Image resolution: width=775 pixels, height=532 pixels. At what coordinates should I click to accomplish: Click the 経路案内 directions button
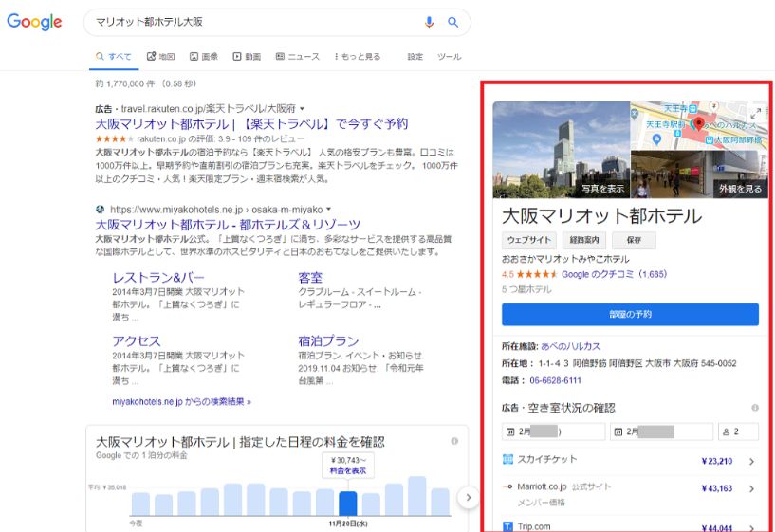584,240
